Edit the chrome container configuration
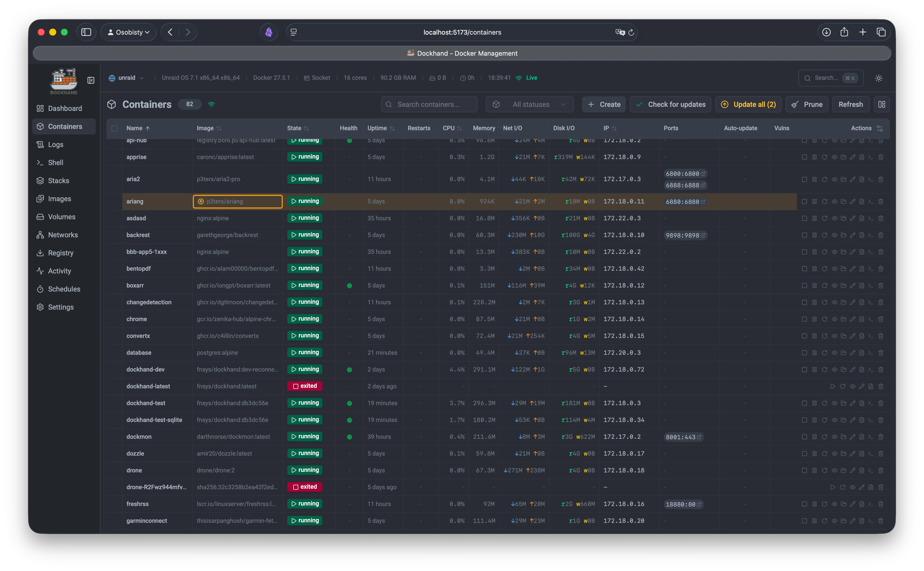This screenshot has width=924, height=571. [853, 319]
